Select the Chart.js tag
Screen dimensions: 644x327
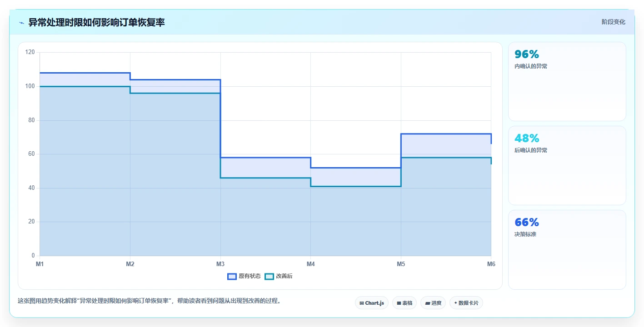point(371,303)
